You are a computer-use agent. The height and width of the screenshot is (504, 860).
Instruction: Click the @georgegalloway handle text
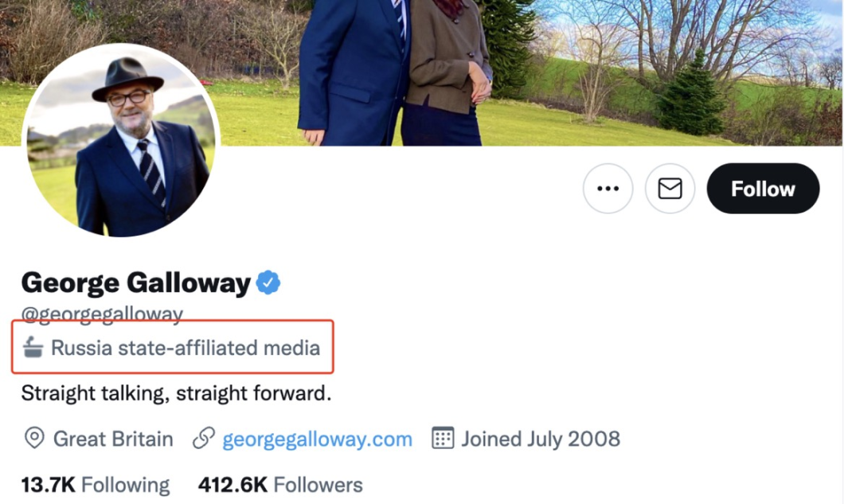102,314
